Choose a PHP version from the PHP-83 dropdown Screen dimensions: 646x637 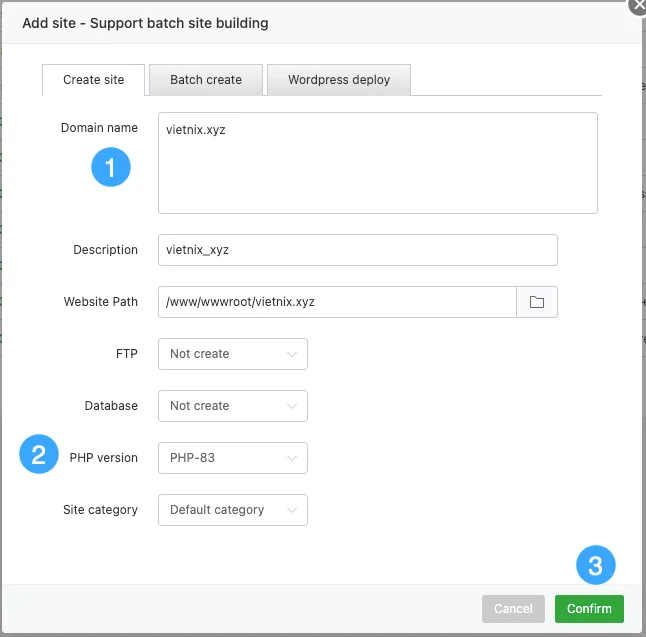tap(232, 458)
